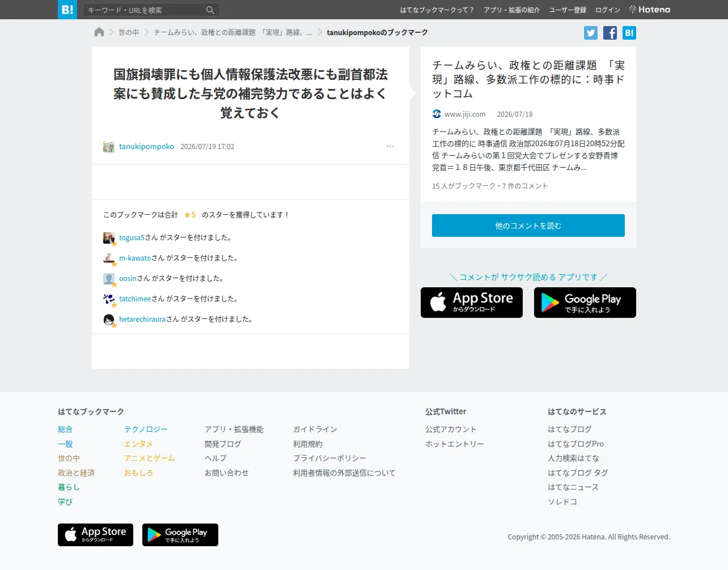Open the 世の中 breadcrumb link
This screenshot has width=728, height=570.
129,32
